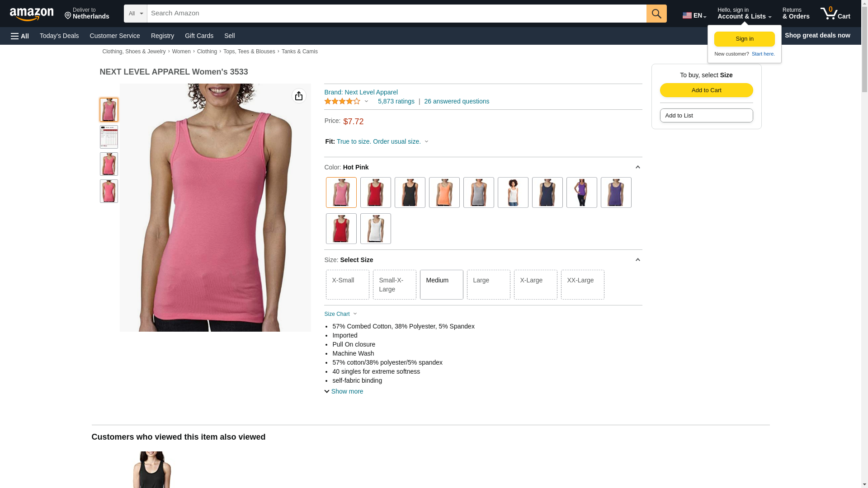This screenshot has width=868, height=488.
Task: Click the orange search magnifier button
Action: [656, 14]
